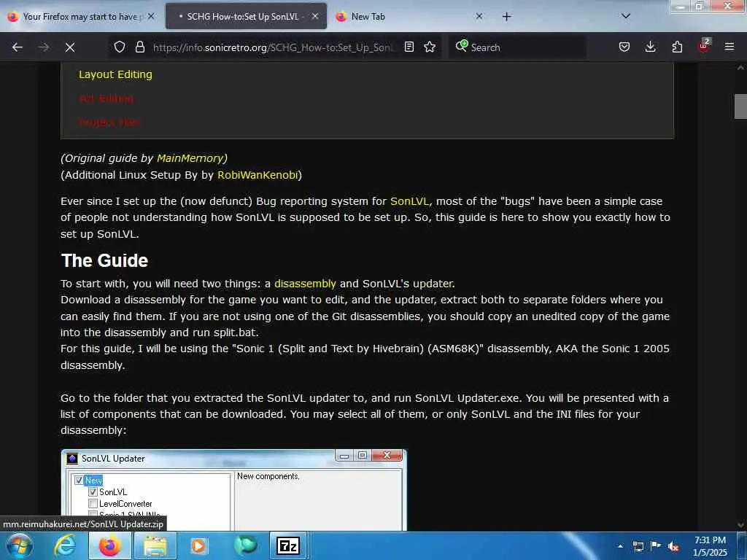Click the scrollbar up arrow
Screen dimensions: 747x560
pos(740,68)
